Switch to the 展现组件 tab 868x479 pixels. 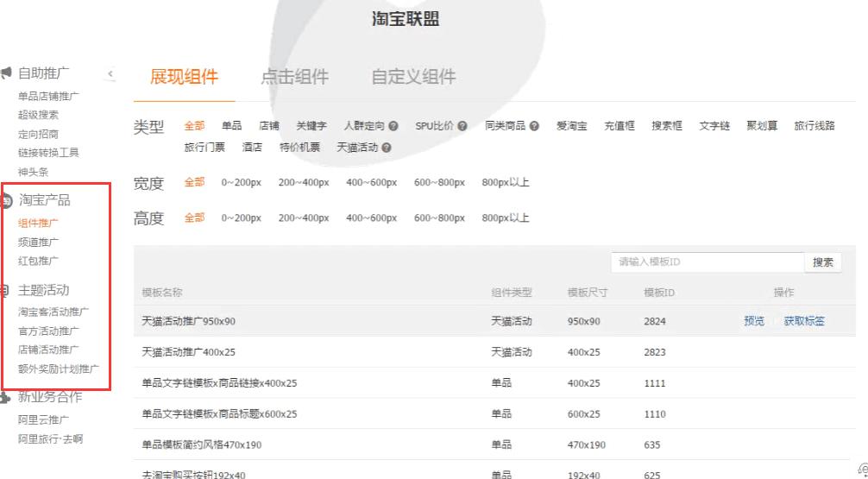(185, 77)
